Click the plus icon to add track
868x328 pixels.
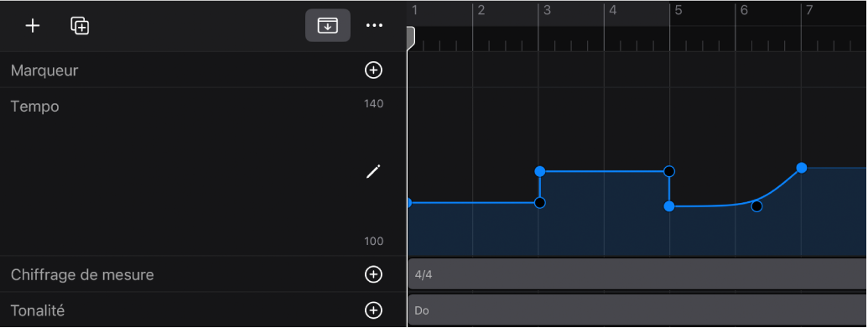[33, 25]
